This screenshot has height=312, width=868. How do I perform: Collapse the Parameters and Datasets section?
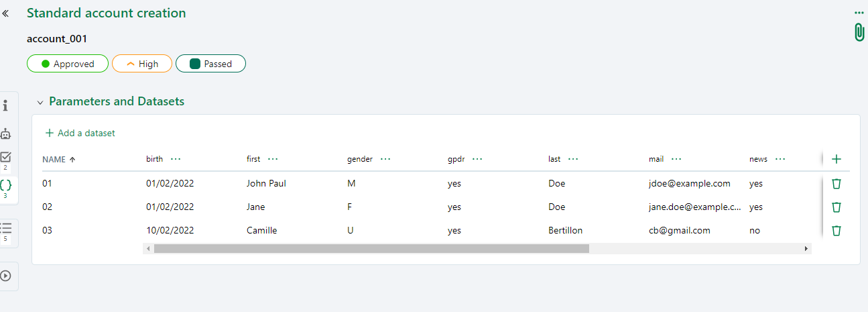point(40,102)
